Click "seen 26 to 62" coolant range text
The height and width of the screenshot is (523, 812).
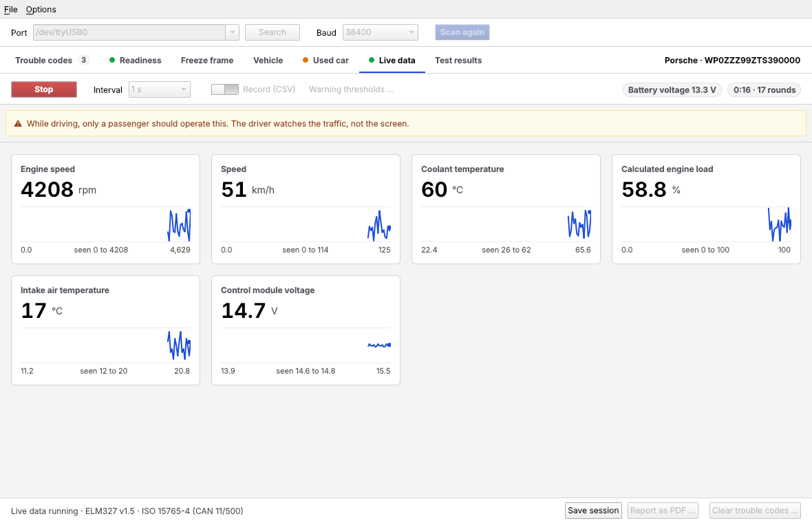pyautogui.click(x=506, y=250)
